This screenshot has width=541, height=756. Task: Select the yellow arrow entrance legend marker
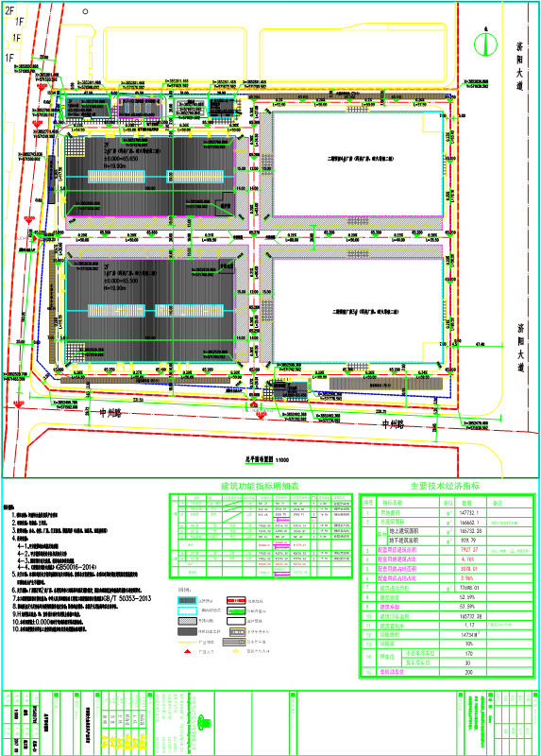click(236, 651)
